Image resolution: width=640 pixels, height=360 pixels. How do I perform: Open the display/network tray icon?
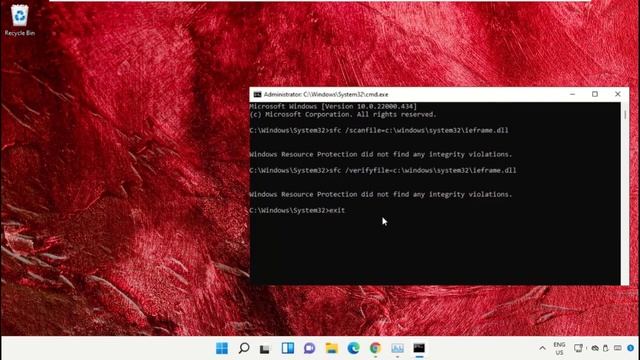(x=578, y=348)
